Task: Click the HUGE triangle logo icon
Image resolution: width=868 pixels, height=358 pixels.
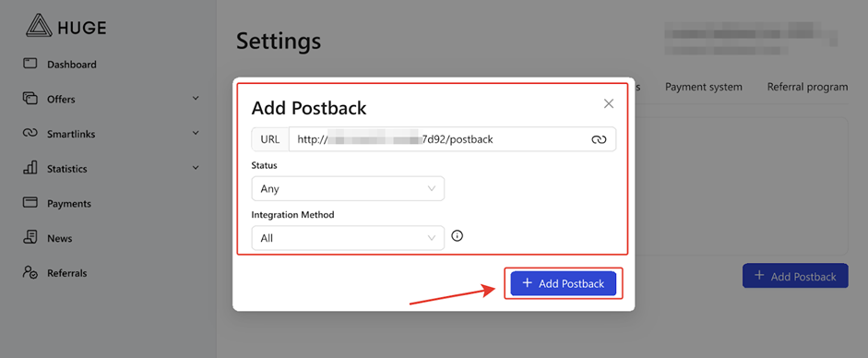Action: click(x=39, y=26)
